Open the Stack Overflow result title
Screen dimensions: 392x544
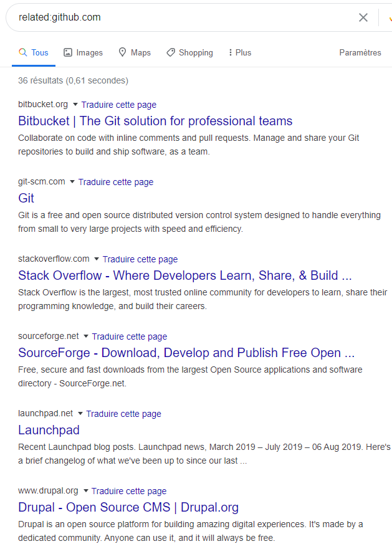click(x=185, y=275)
